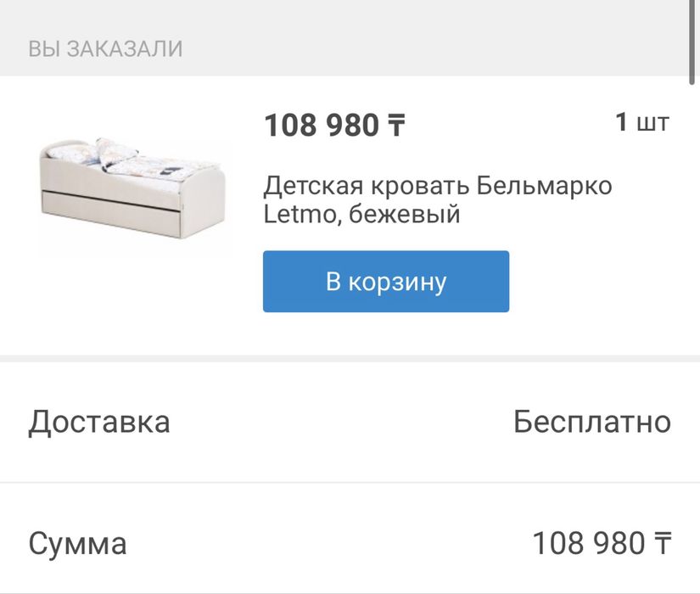Open the children's bed product thumbnail
The image size is (700, 594).
pyautogui.click(x=135, y=196)
